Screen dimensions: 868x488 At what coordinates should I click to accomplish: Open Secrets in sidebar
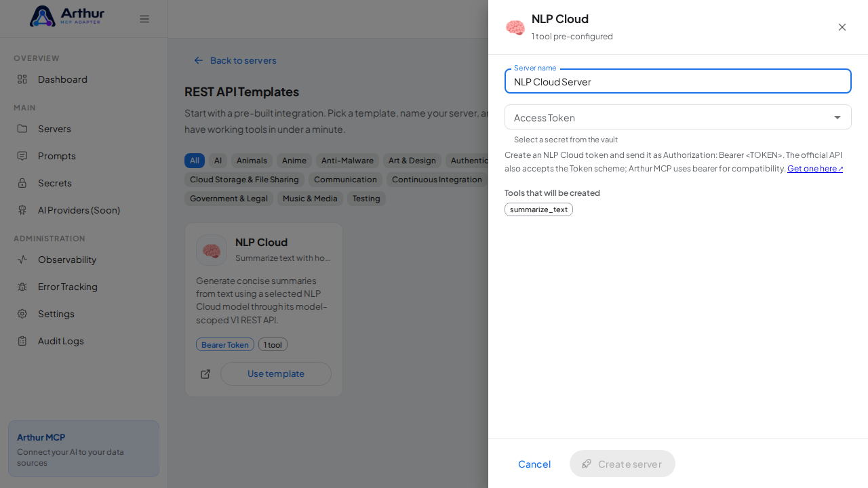pyautogui.click(x=83, y=183)
